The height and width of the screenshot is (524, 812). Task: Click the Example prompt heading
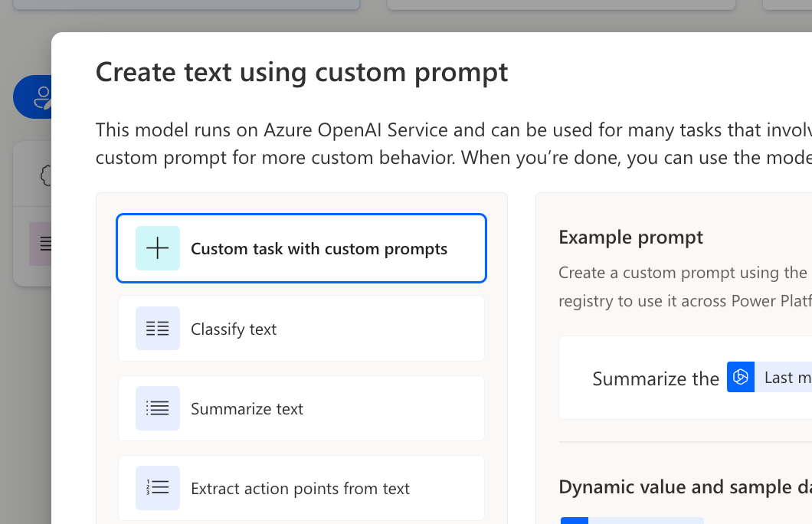click(x=630, y=237)
